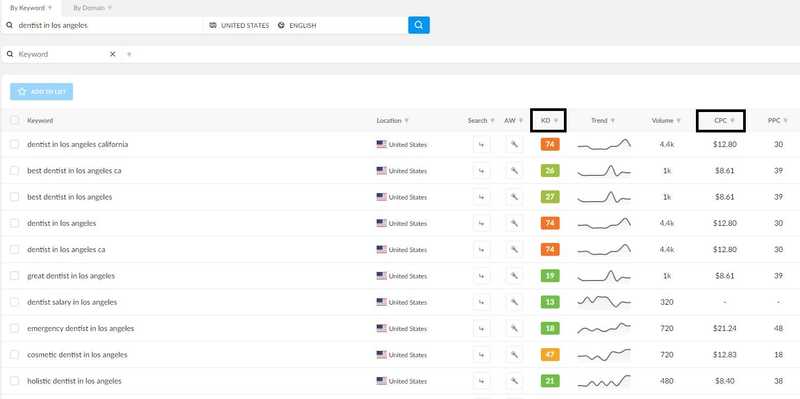Click the 480 volume value
Image resolution: width=800 pixels, height=399 pixels.
(x=667, y=381)
